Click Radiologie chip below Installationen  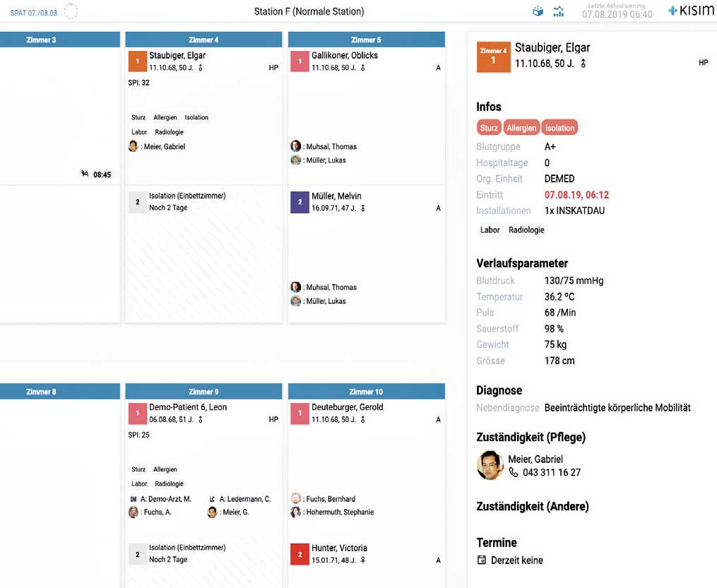pyautogui.click(x=526, y=230)
